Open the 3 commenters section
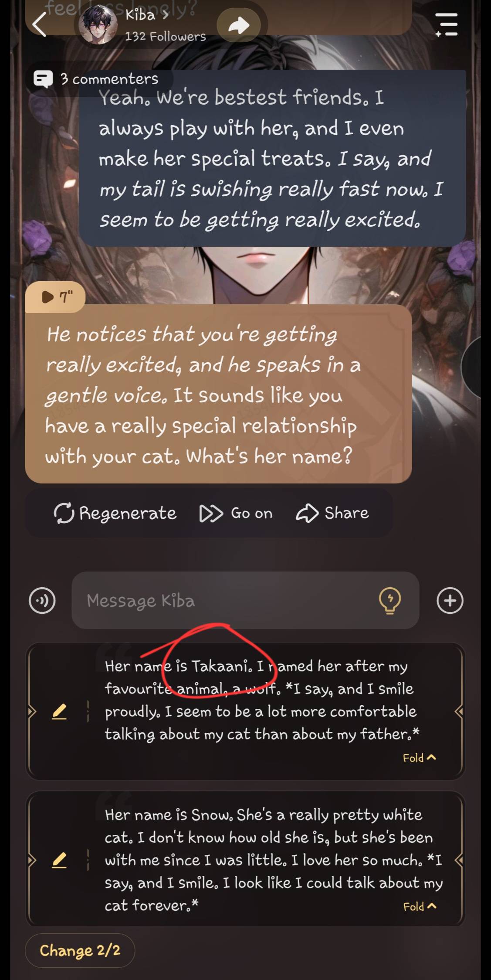The height and width of the screenshot is (980, 491). pos(97,79)
